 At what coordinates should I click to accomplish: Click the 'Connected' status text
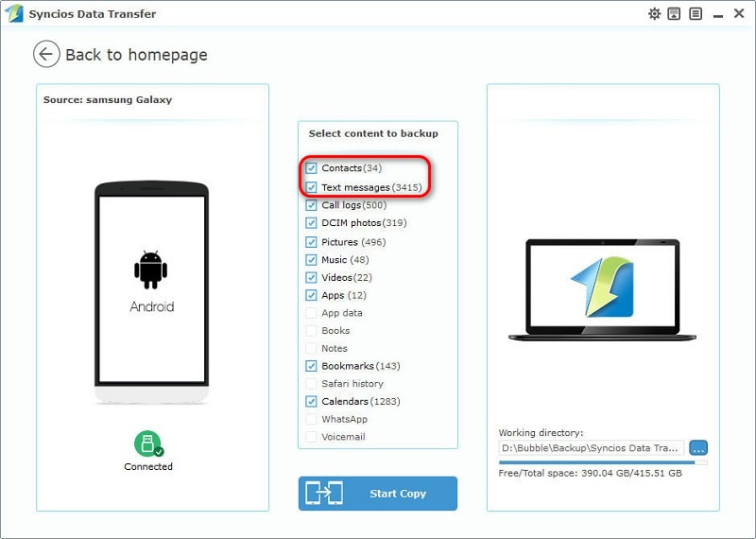click(148, 466)
